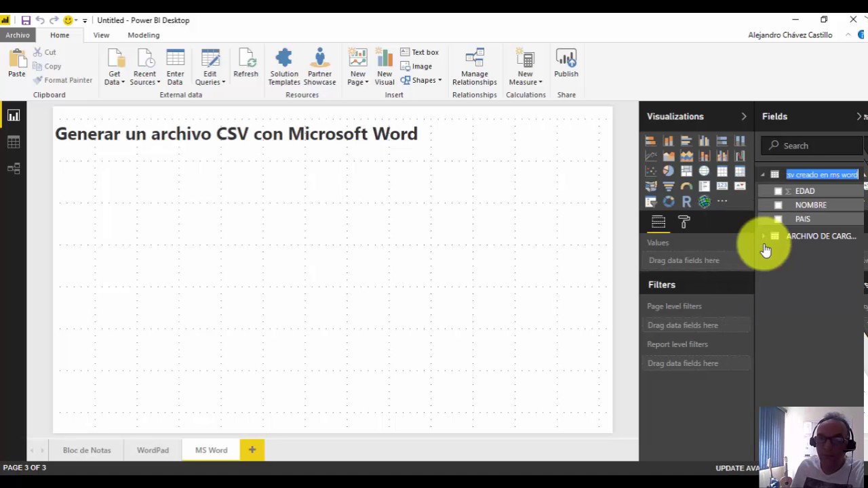The image size is (868, 488).
Task: Switch to Report view in left sidebar
Action: click(x=14, y=116)
